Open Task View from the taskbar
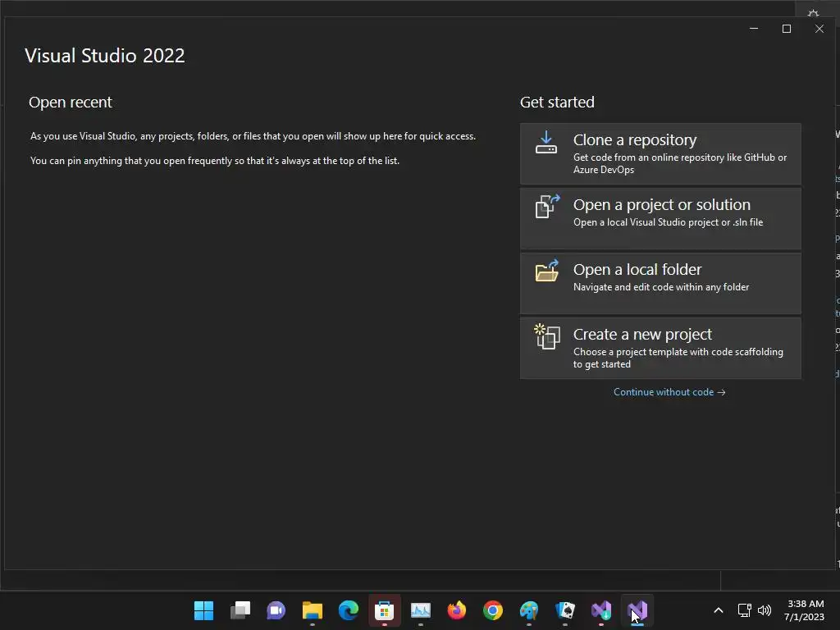840x630 pixels. [240, 610]
